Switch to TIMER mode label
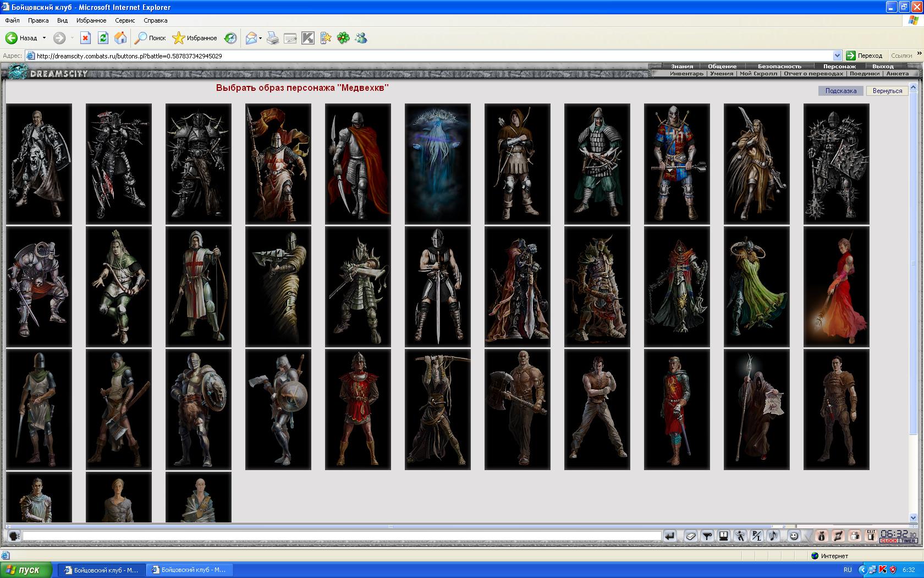Image resolution: width=924 pixels, height=578 pixels. (x=908, y=541)
